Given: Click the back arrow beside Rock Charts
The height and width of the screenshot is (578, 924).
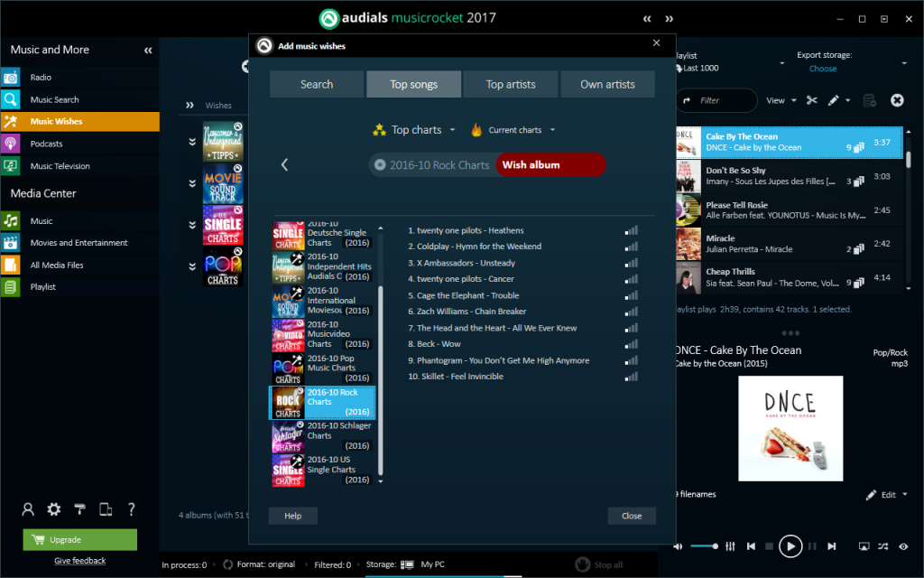Looking at the screenshot, I should 284,164.
